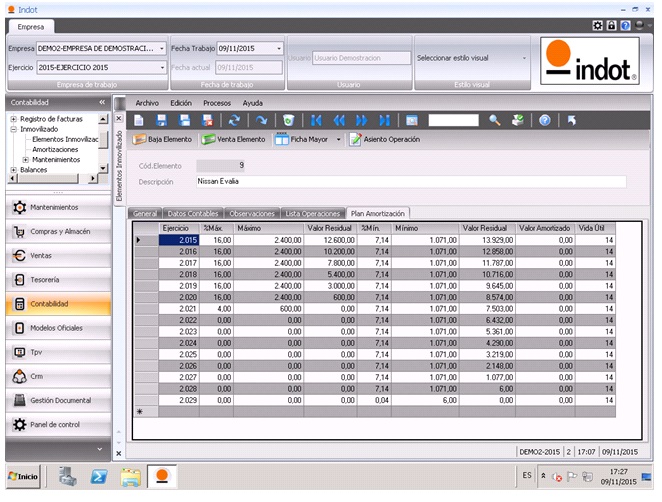
Task: Click the new document toolbar icon
Action: pyautogui.click(x=140, y=120)
